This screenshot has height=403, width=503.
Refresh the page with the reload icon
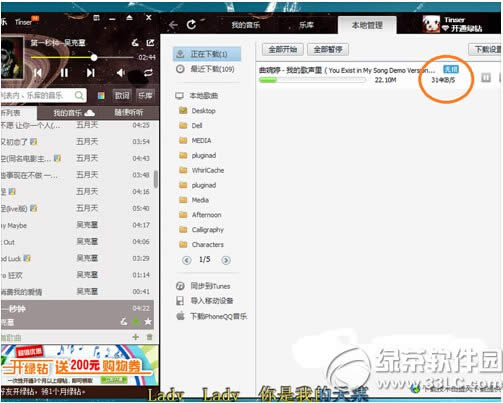pyautogui.click(x=191, y=24)
